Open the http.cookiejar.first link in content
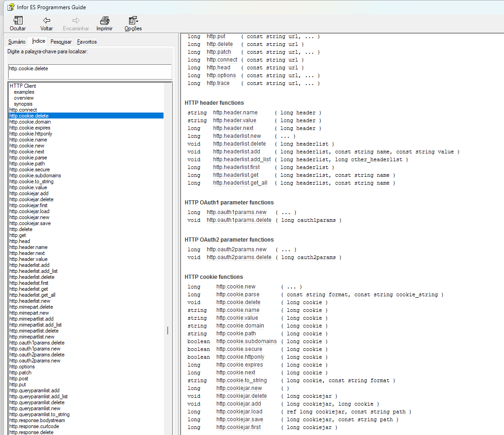504x435 pixels. click(238, 427)
